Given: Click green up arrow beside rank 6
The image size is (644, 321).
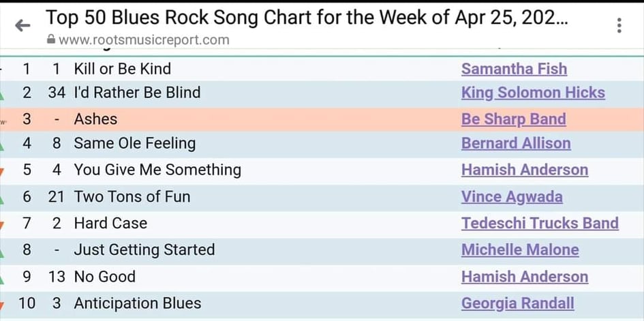Looking at the screenshot, I should pos(1,200).
